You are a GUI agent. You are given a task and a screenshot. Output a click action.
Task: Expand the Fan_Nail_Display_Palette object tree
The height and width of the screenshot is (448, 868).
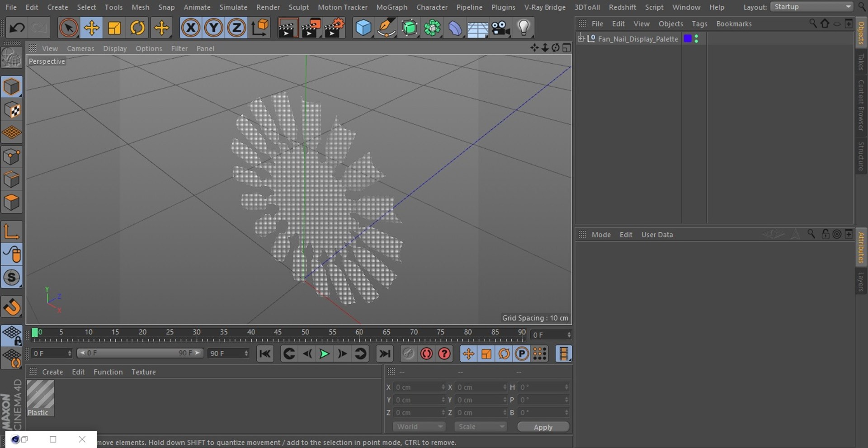pos(581,38)
